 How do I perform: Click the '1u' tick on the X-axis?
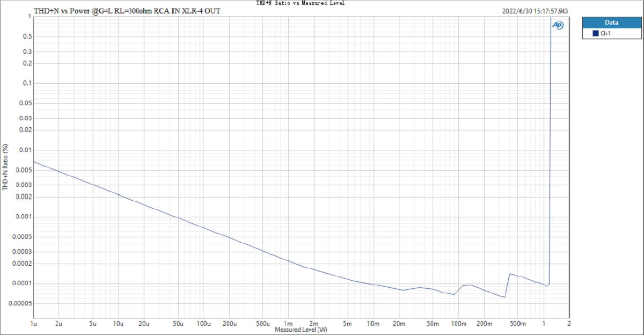[33, 324]
